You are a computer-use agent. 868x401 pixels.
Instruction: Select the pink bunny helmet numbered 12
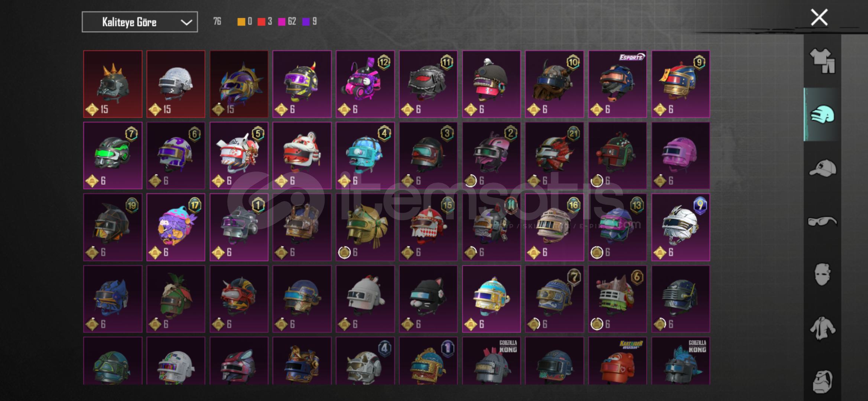(x=365, y=84)
